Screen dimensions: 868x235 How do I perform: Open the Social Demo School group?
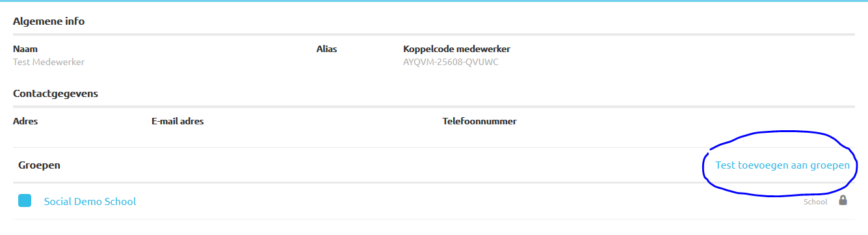90,202
